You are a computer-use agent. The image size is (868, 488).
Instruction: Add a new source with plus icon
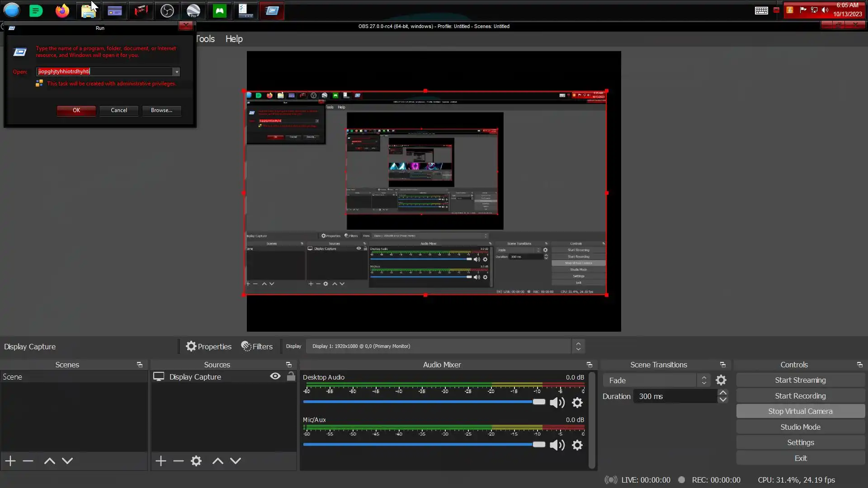161,461
